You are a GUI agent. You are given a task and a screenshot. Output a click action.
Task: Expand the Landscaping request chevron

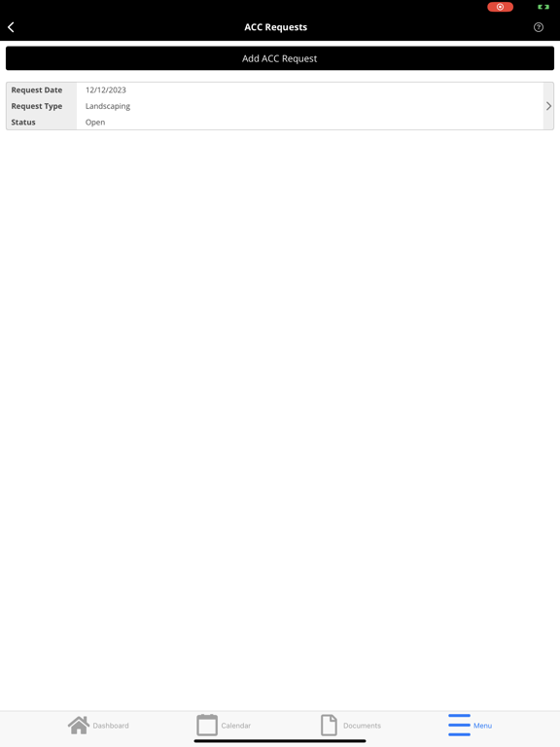coord(548,106)
